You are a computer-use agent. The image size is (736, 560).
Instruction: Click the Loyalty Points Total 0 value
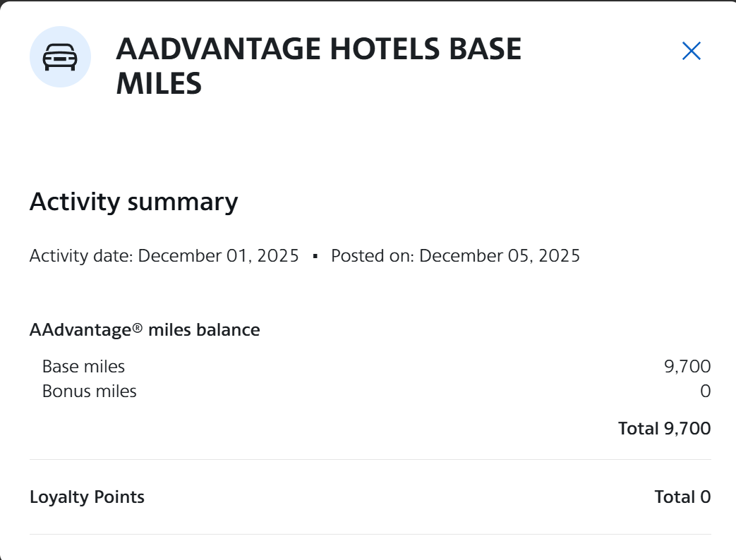pyautogui.click(x=682, y=497)
